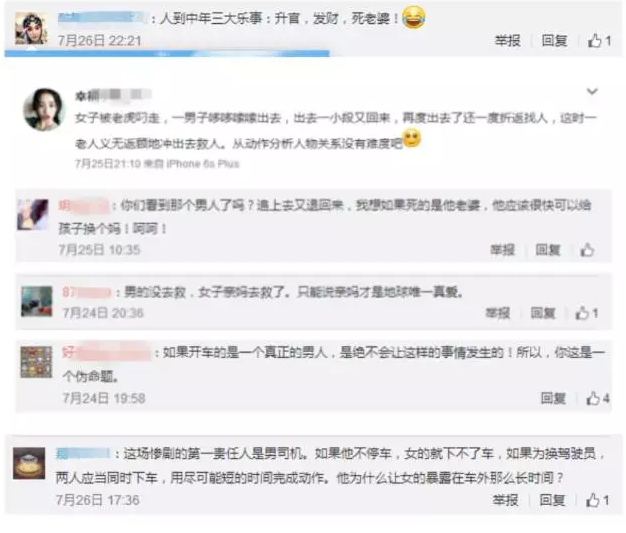Expand the post options chevron at top right
Screen dimensions: 626x533
pos(592,91)
